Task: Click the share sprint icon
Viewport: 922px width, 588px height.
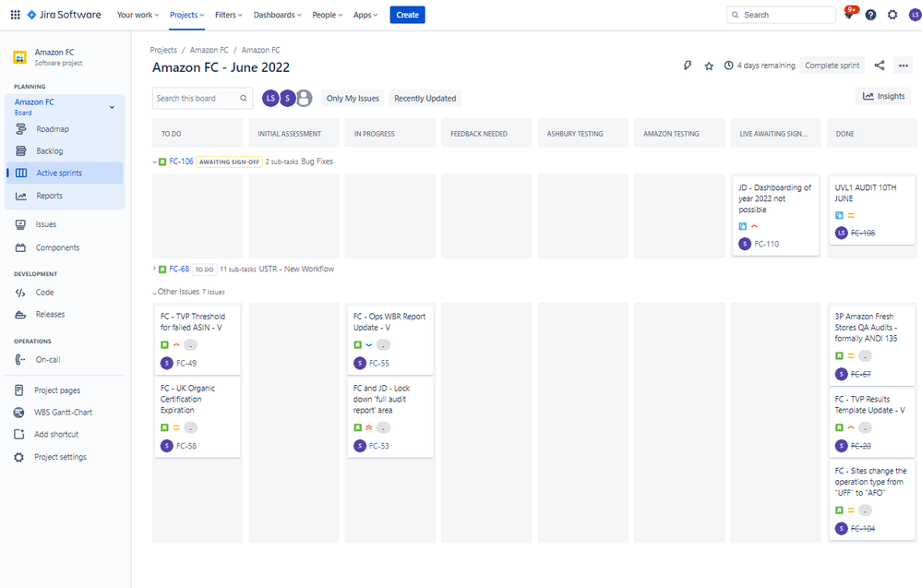Action: point(880,66)
